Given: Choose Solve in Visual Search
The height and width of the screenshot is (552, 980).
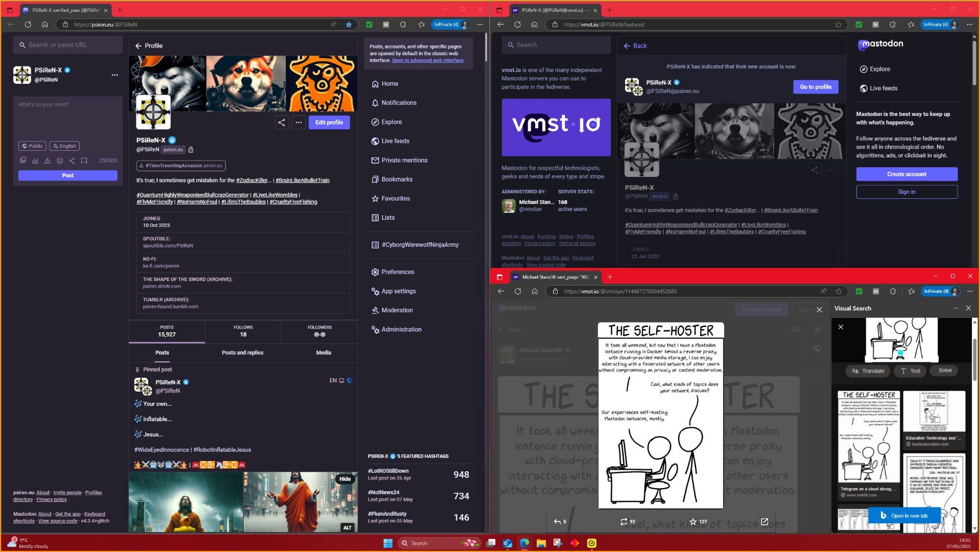Looking at the screenshot, I should point(945,371).
